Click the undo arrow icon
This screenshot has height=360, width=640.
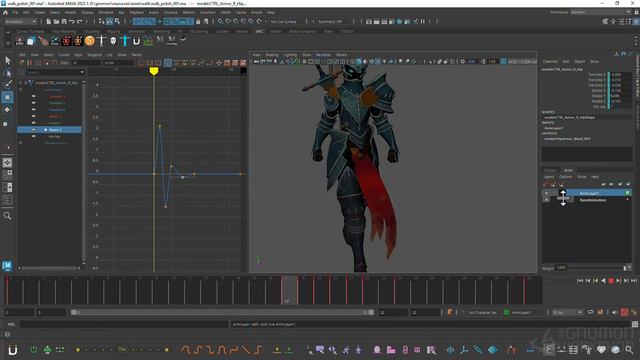click(72, 21)
